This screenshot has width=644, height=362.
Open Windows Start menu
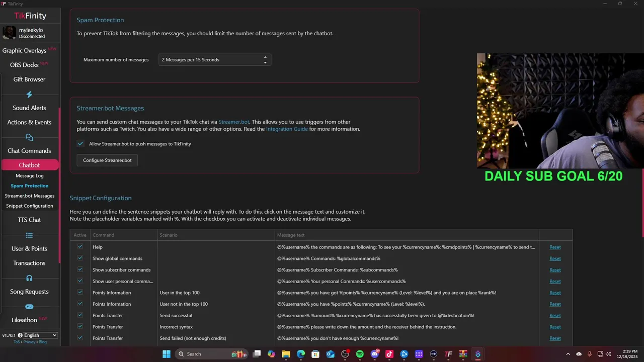point(167,354)
